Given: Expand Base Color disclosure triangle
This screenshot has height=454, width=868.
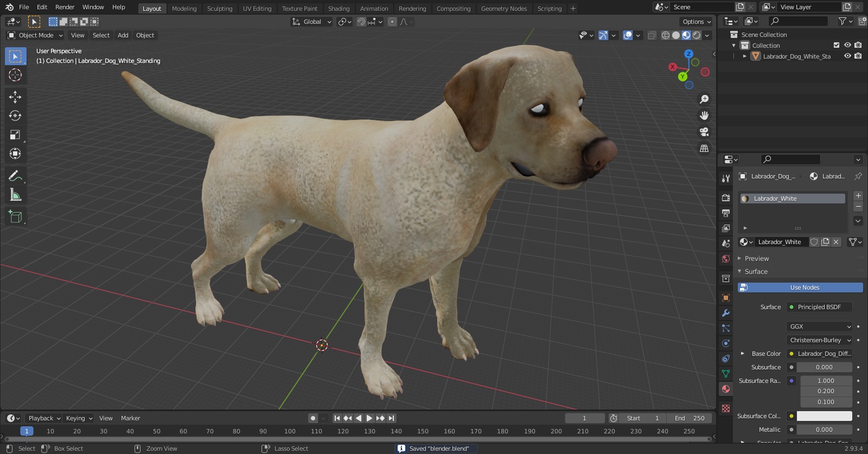Looking at the screenshot, I should pos(743,354).
